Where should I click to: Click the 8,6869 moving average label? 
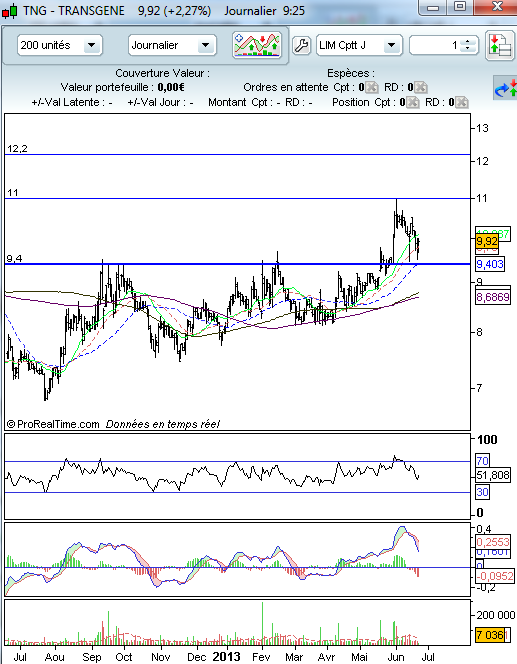click(493, 297)
